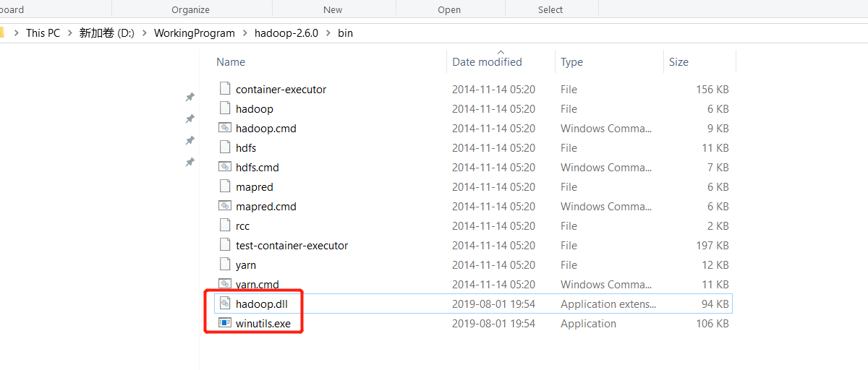Click the yarn file icon
The width and height of the screenshot is (868, 370).
click(224, 264)
